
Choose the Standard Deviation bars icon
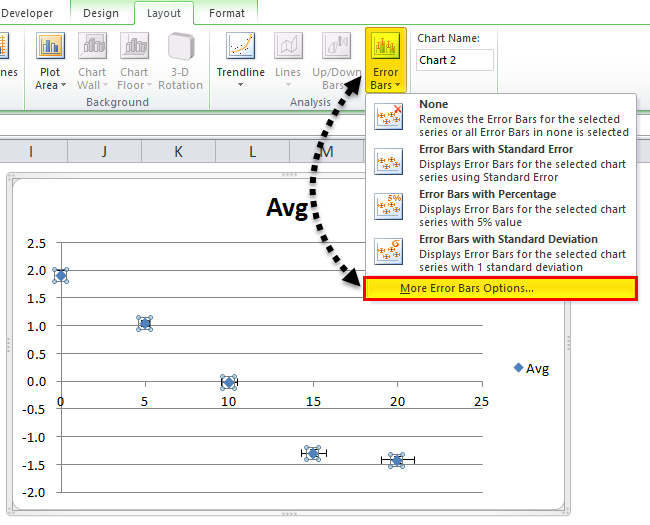[388, 252]
